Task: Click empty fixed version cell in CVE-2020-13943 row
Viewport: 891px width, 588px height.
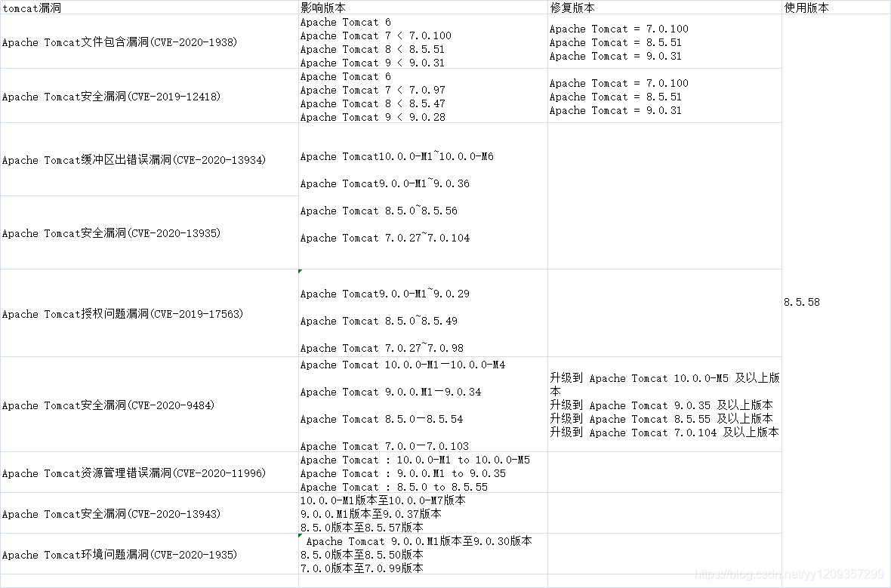Action: coord(664,513)
